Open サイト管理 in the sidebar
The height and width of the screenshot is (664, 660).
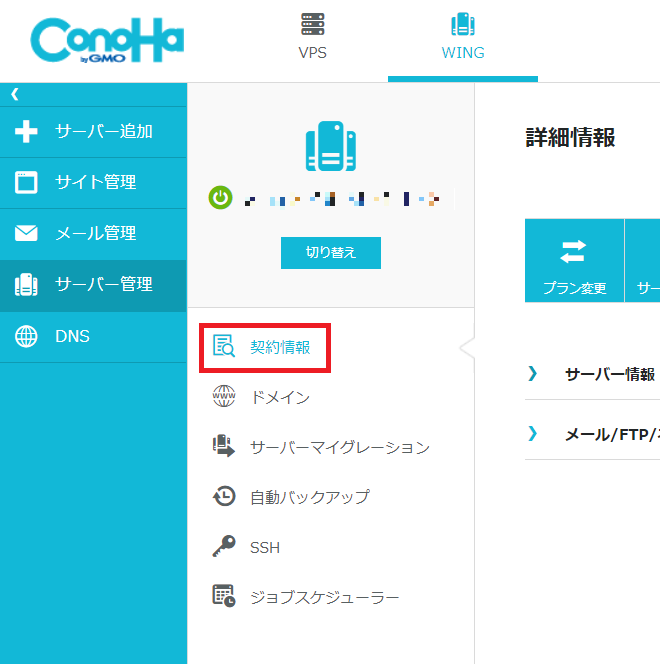point(95,182)
